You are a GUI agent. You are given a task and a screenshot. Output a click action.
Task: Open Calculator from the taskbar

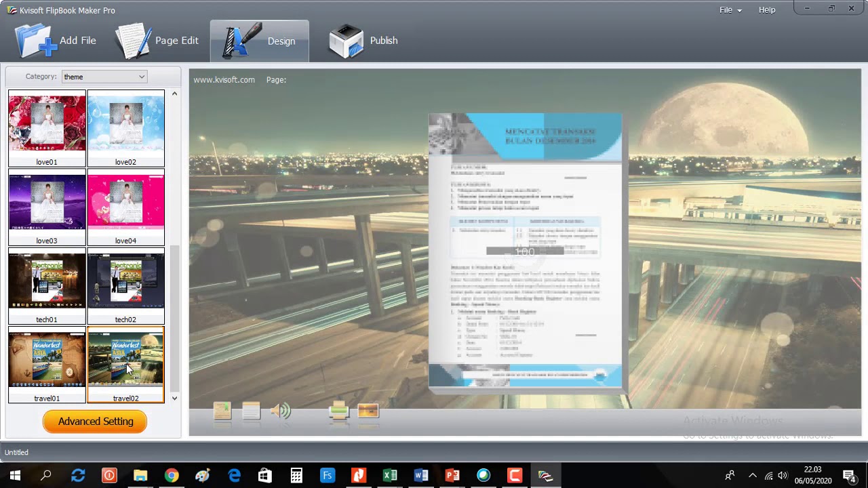click(x=296, y=476)
